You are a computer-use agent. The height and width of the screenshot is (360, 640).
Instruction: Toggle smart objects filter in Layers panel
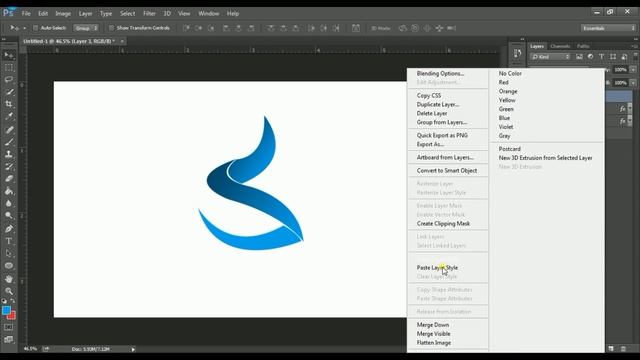[624, 57]
